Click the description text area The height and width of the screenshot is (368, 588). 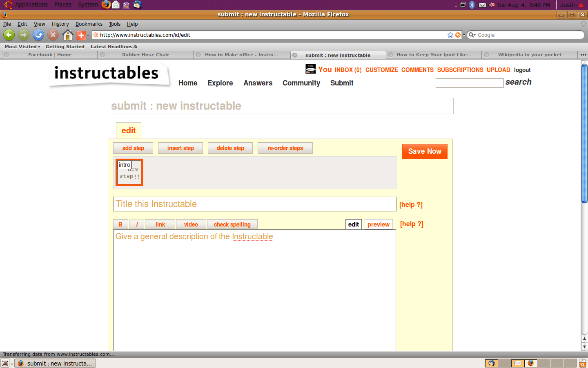(254, 290)
